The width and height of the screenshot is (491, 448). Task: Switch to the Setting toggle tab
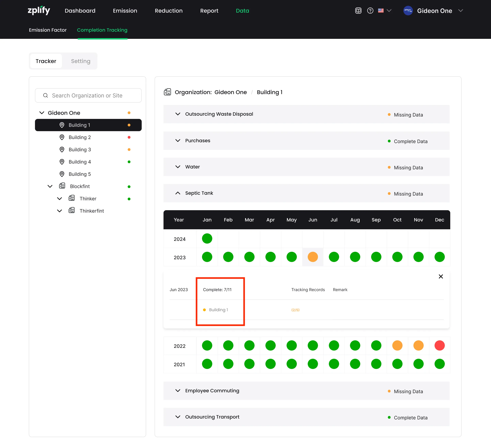tap(81, 61)
